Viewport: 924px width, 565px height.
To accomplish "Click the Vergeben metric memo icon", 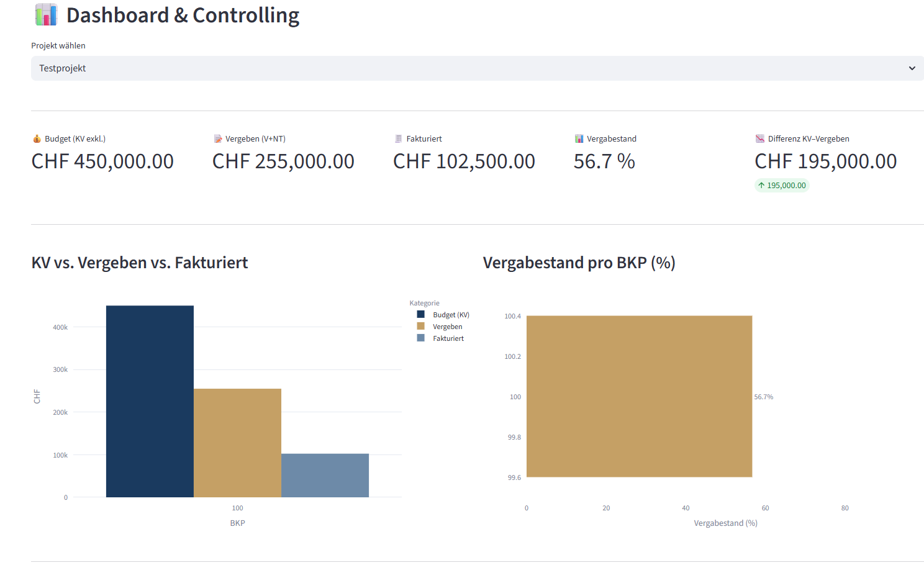I will [x=218, y=138].
